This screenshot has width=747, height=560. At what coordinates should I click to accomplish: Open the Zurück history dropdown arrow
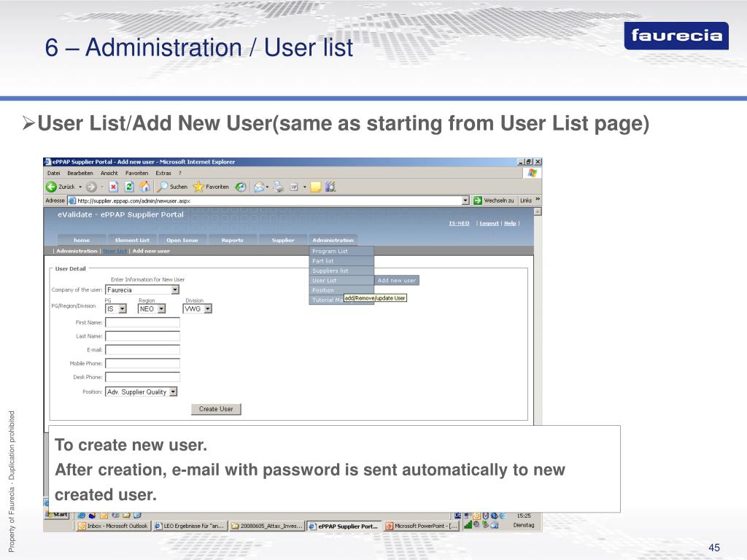80,187
